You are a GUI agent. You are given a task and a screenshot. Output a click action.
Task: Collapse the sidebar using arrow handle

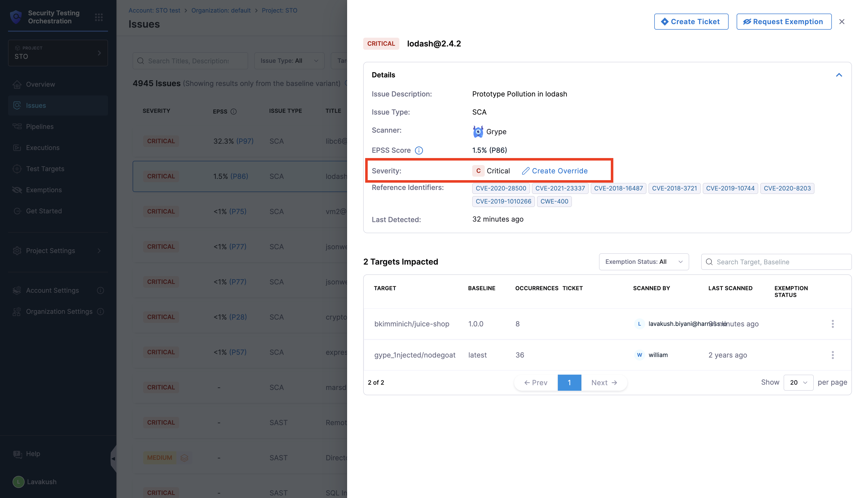pyautogui.click(x=113, y=459)
